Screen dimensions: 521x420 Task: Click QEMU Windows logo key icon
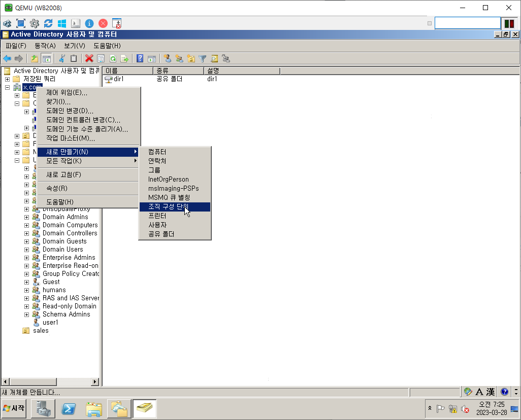[x=62, y=23]
